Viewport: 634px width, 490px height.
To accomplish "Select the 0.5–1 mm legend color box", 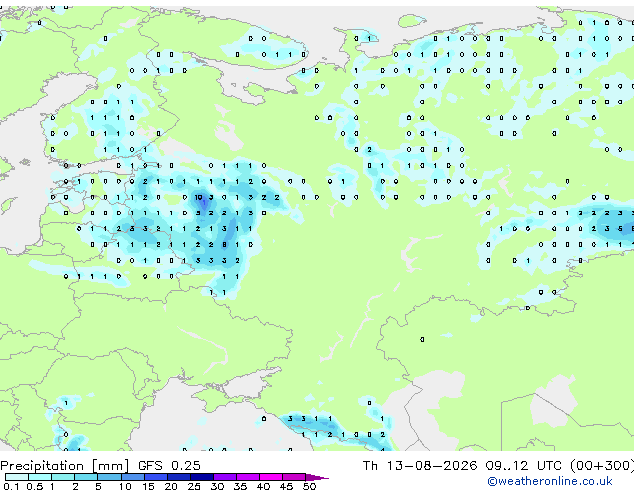I will pos(40,477).
